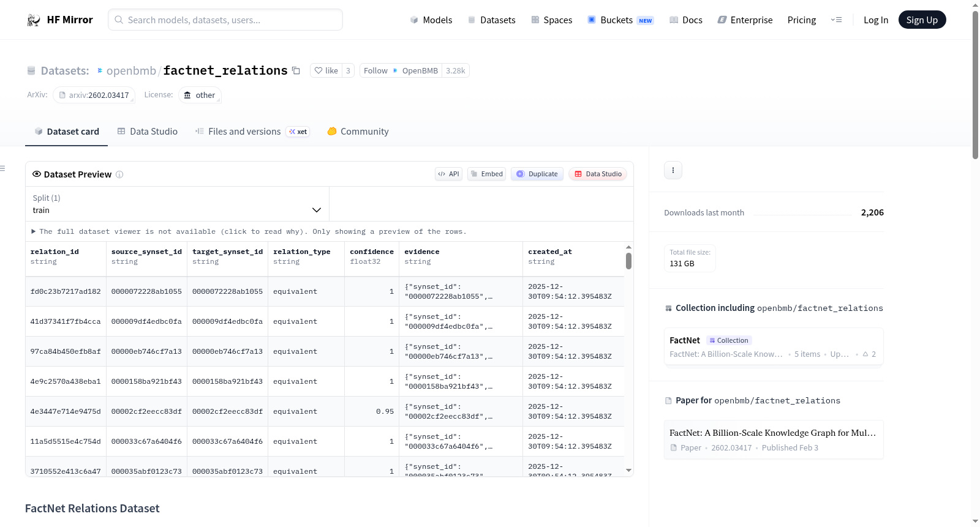Click the HF Mirror logo icon
Viewport: 980px width, 527px height.
pyautogui.click(x=34, y=20)
